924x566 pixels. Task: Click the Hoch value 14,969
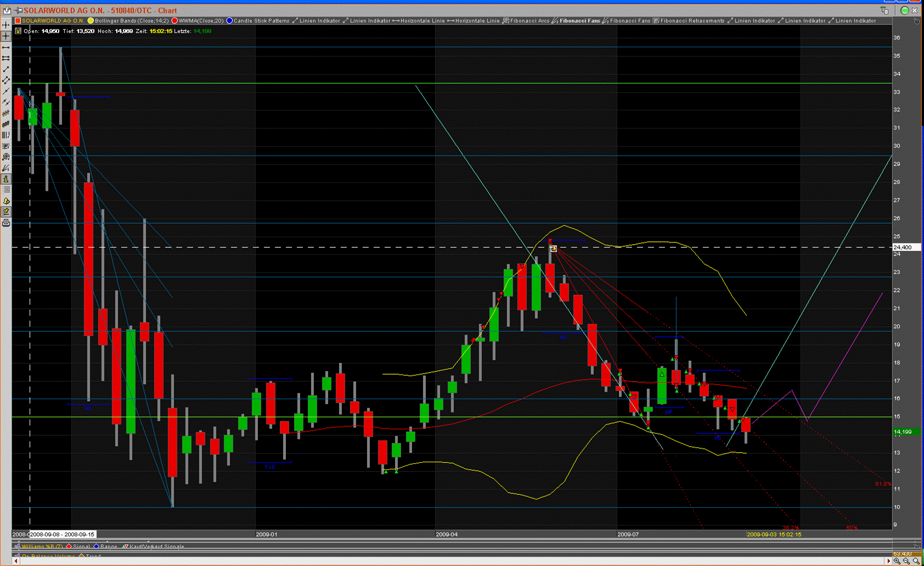point(123,31)
